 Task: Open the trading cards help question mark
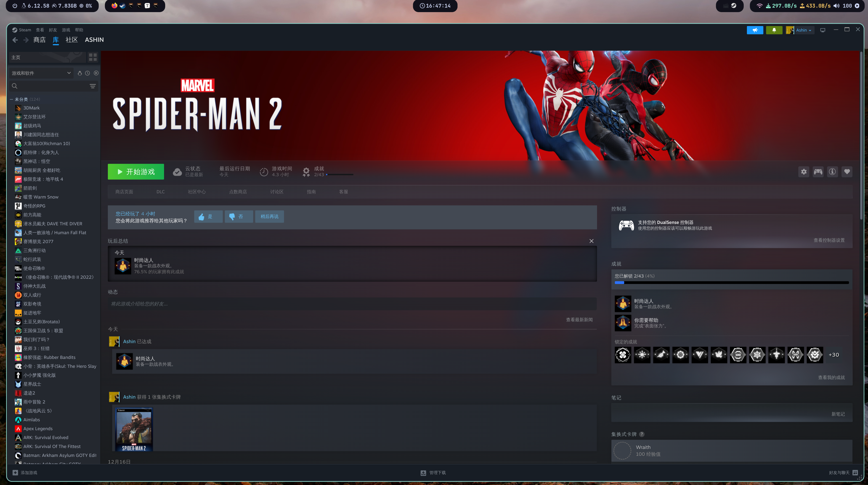click(x=642, y=434)
